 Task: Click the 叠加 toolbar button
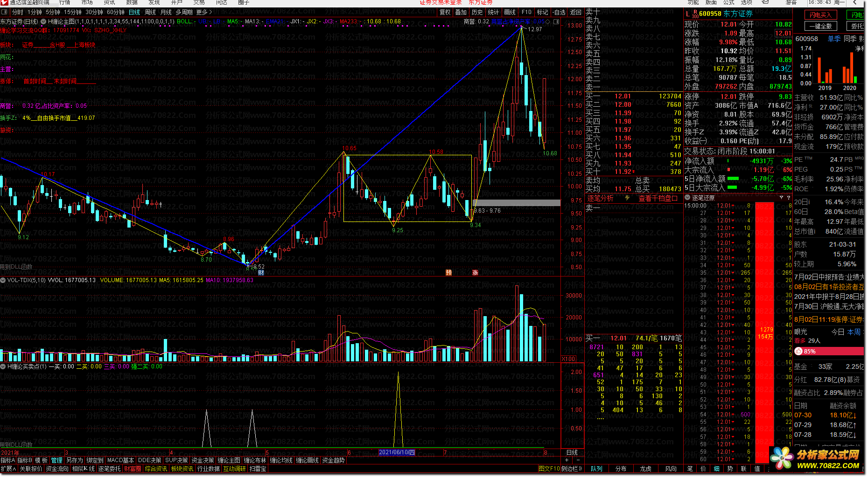click(x=461, y=12)
